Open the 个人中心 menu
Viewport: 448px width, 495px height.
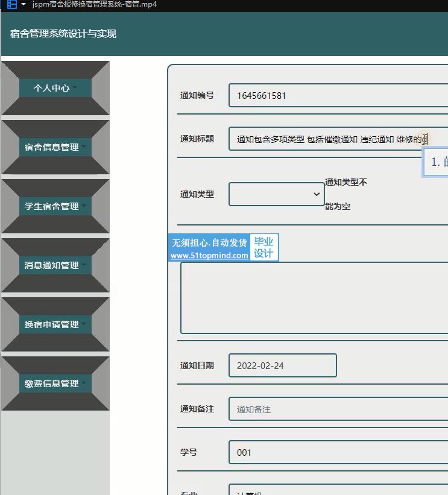[55, 88]
